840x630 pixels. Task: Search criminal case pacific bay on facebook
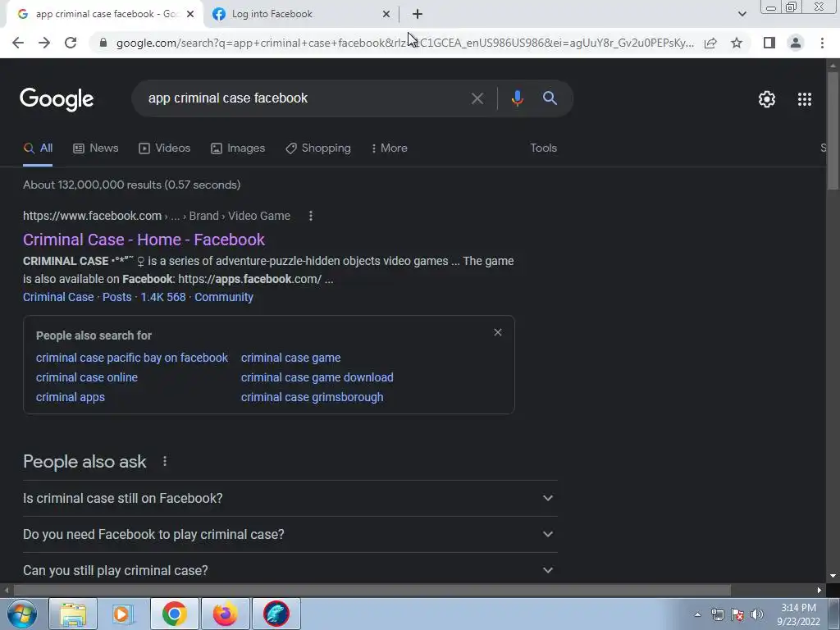[132, 358]
